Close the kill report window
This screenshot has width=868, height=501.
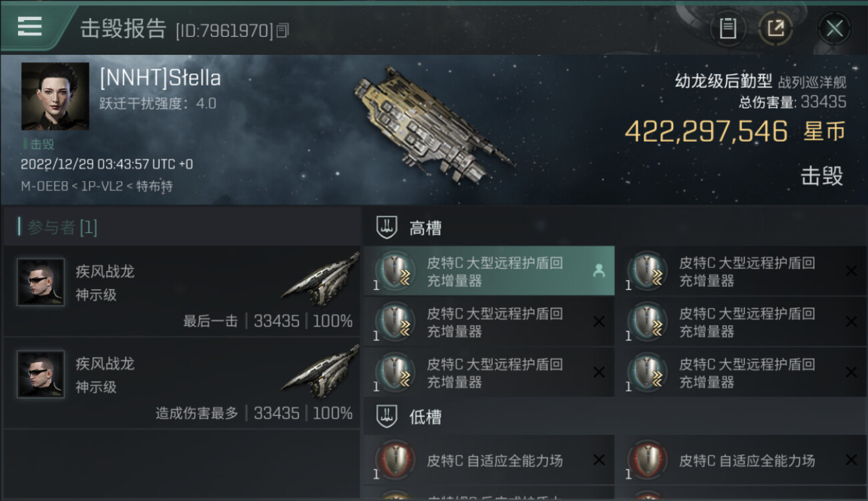point(835,29)
